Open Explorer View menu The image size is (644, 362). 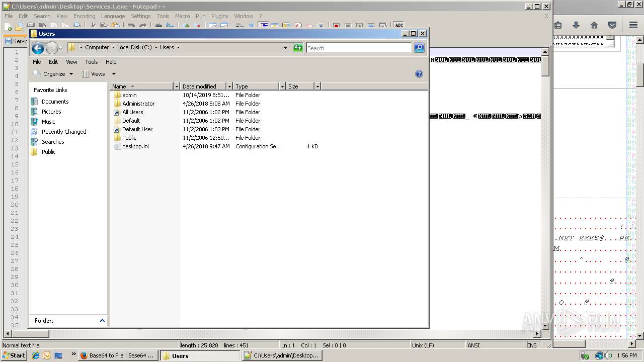(x=71, y=62)
